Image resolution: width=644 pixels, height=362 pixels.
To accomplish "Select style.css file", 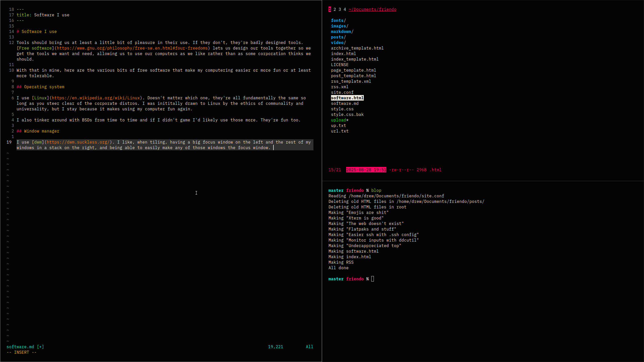I will tap(342, 109).
